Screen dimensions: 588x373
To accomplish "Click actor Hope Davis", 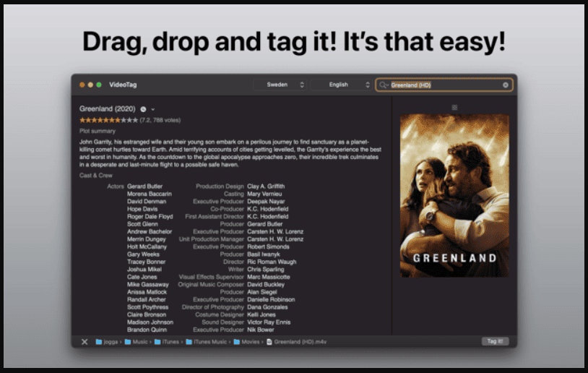I will (x=142, y=209).
